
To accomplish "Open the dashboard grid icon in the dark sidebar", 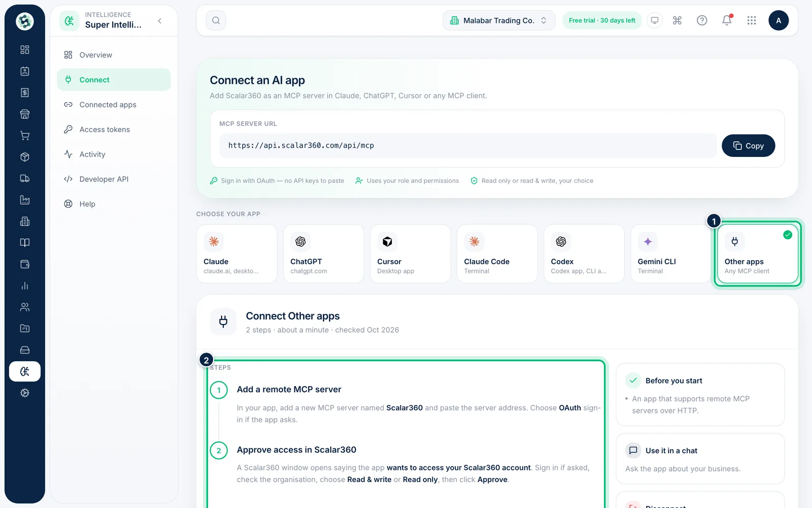I will (24, 50).
